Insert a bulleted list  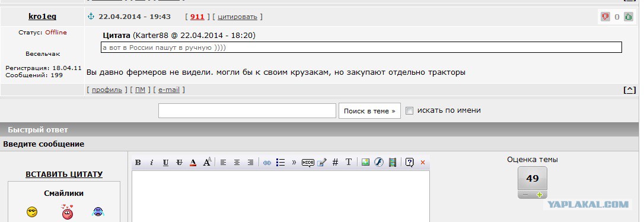coord(280,163)
